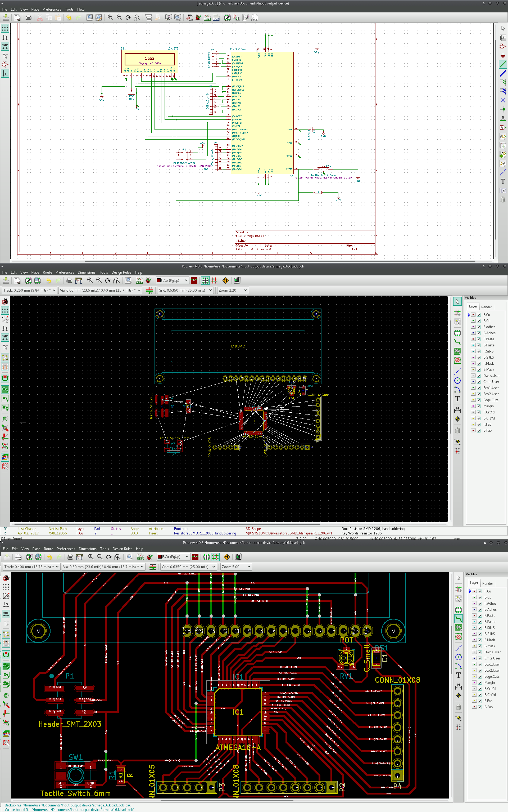
Task: Switch to Render tab in Zoom 2.20 Pcbnew window
Action: 486,307
